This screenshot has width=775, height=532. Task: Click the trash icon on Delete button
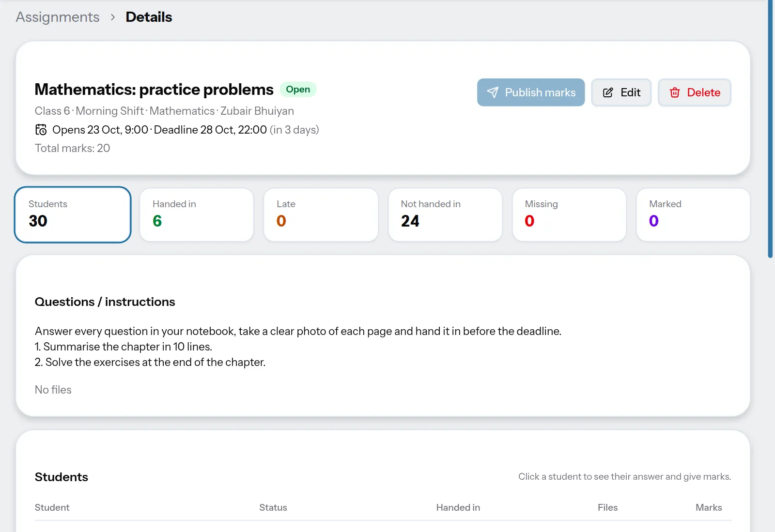[675, 92]
